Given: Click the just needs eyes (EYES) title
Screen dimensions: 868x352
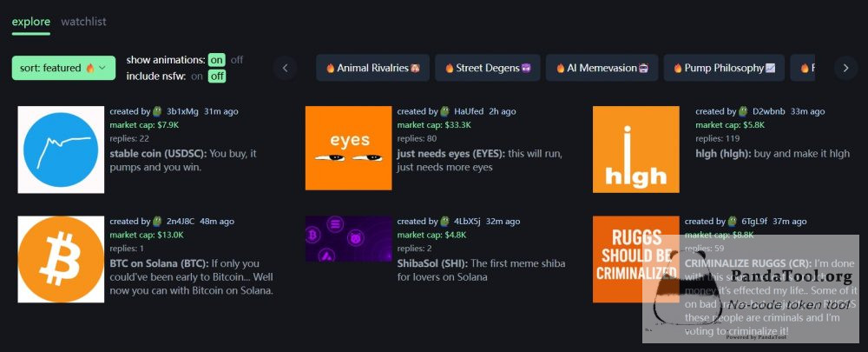Looking at the screenshot, I should pyautogui.click(x=451, y=154).
